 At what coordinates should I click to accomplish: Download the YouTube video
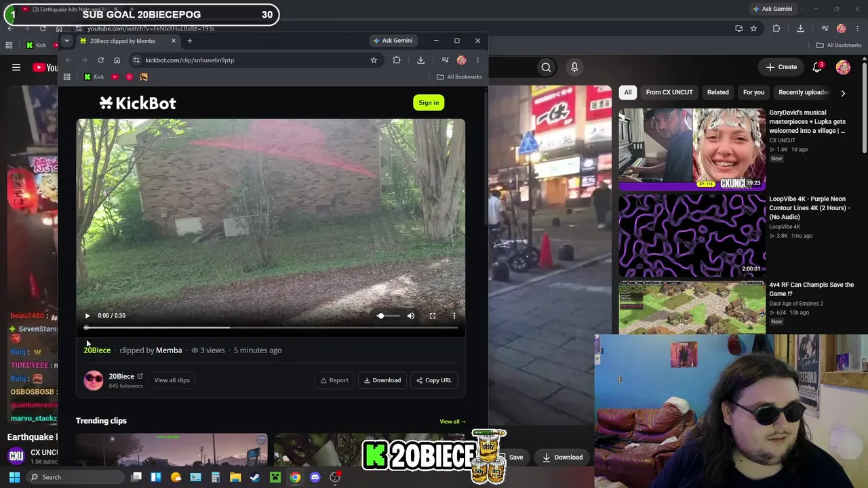coord(562,457)
